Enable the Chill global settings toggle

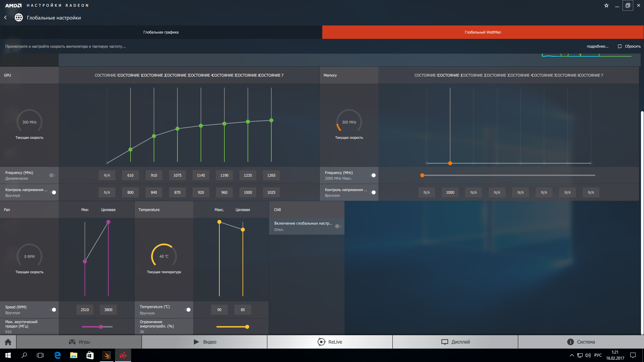coord(338,226)
